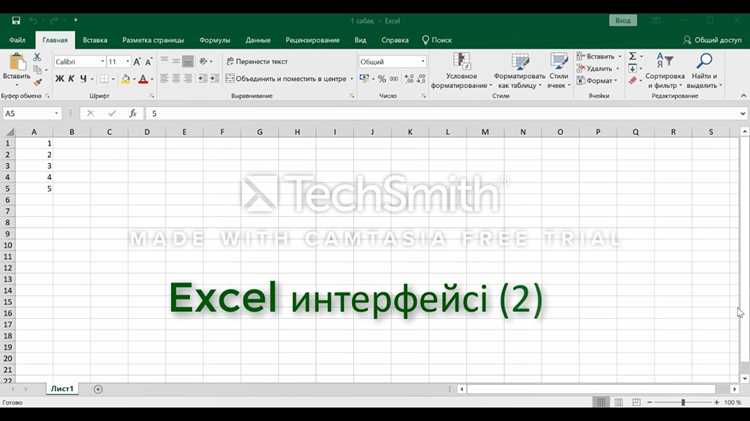Toggle italic formatting (К)
The height and width of the screenshot is (421, 750).
click(x=71, y=78)
